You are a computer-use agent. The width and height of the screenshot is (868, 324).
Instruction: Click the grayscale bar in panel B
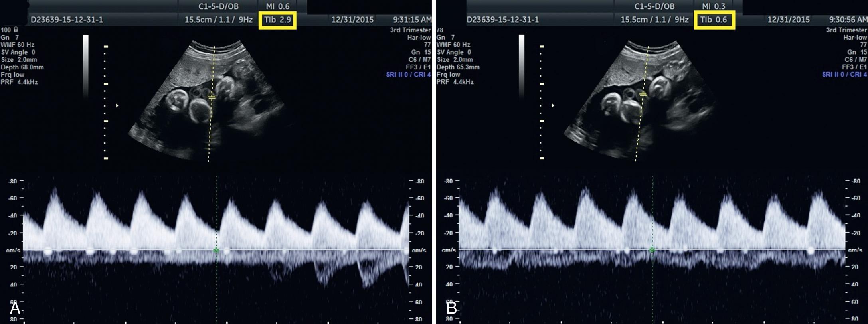click(522, 66)
